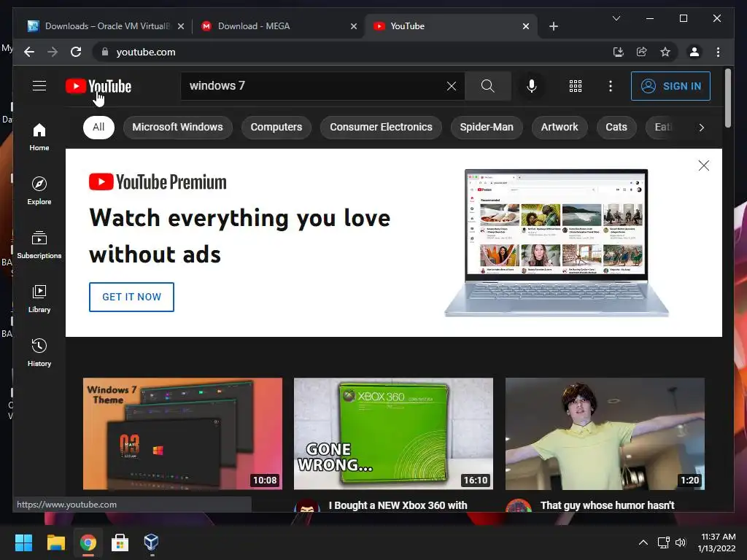Click the page vertical scrollbar

[727, 98]
